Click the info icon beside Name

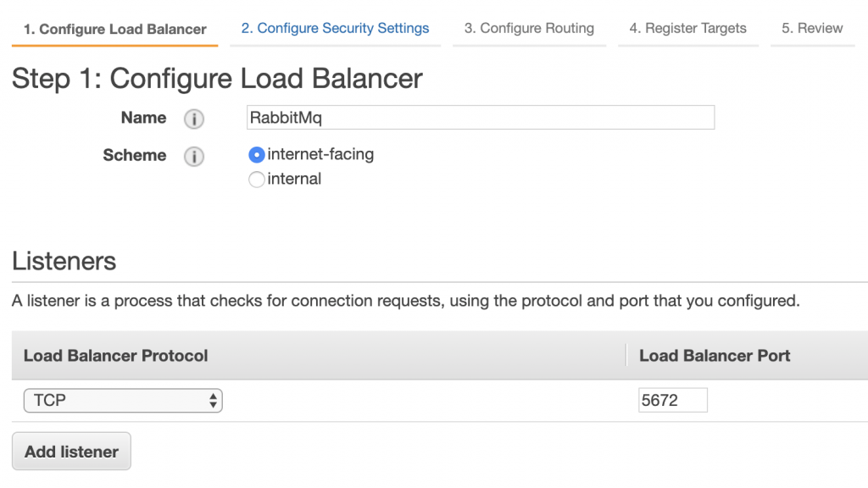click(194, 119)
